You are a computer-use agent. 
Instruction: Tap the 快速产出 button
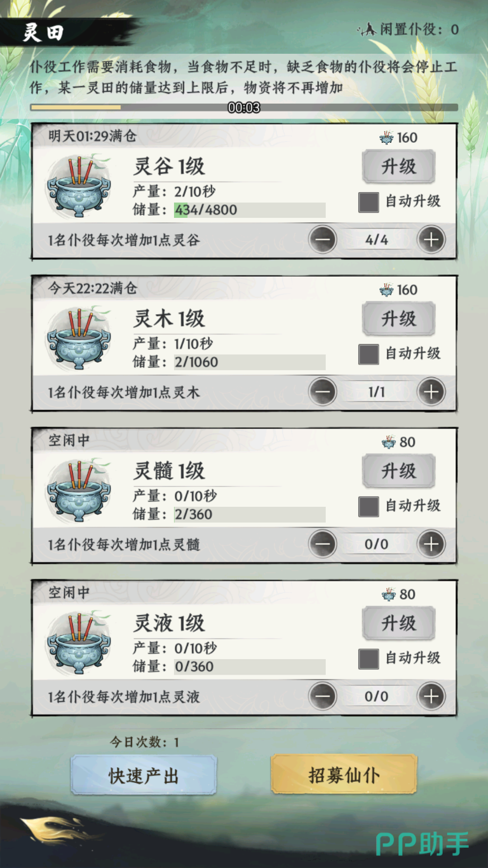pos(143,776)
